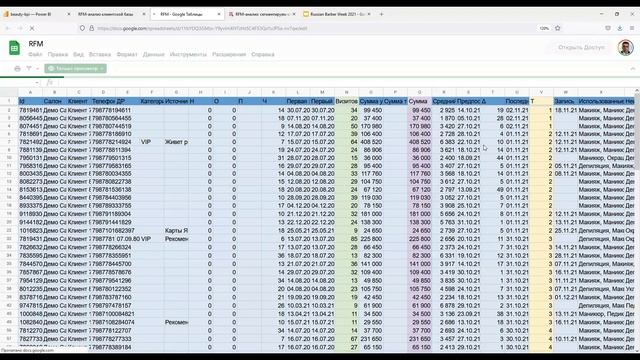Close the RFM Google Таблицы tab

pyautogui.click(x=219, y=14)
